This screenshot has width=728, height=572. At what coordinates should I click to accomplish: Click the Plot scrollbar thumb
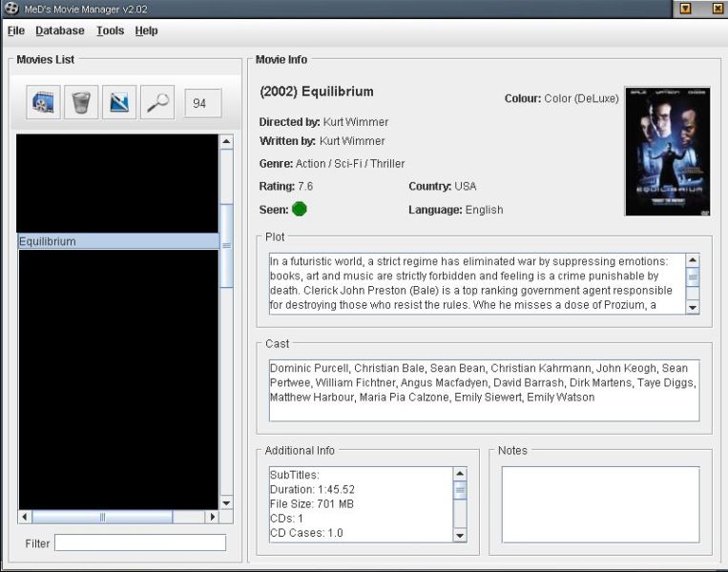693,277
